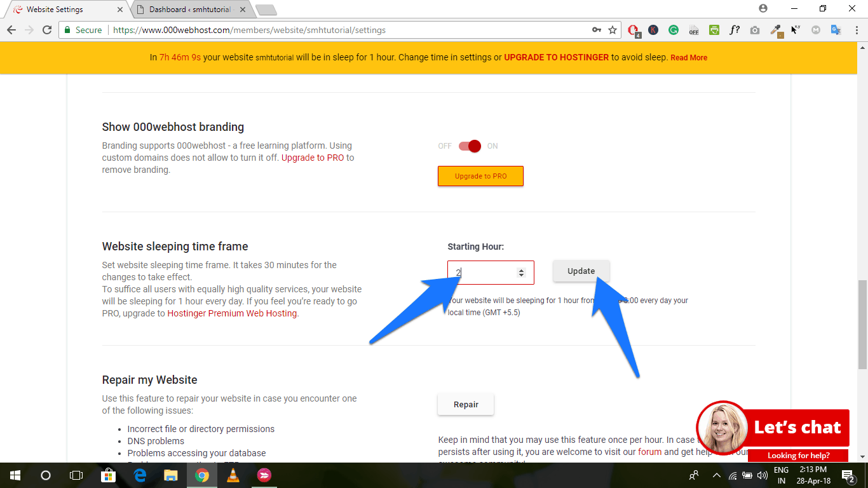
Task: Open UPGRADE TO HOSTINGER link in banner
Action: (x=557, y=57)
